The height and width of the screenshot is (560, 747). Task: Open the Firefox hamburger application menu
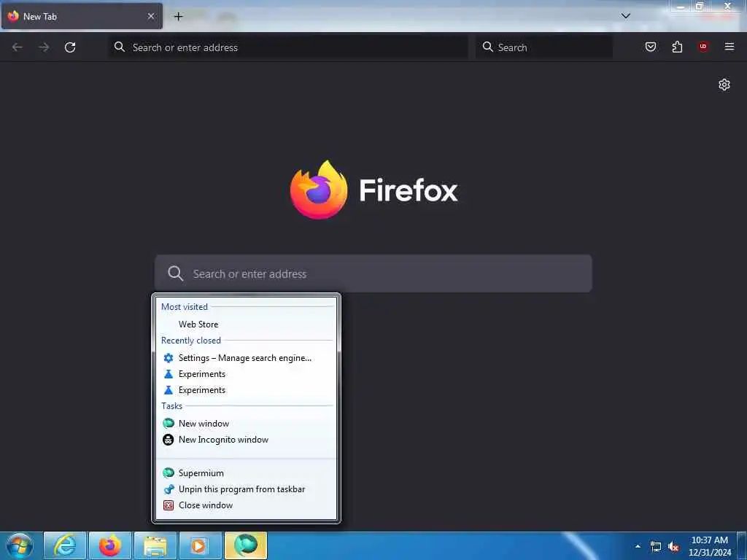(x=729, y=47)
